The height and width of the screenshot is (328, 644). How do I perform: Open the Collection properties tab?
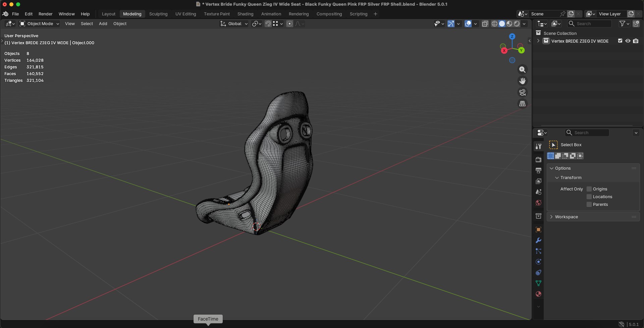(x=538, y=216)
